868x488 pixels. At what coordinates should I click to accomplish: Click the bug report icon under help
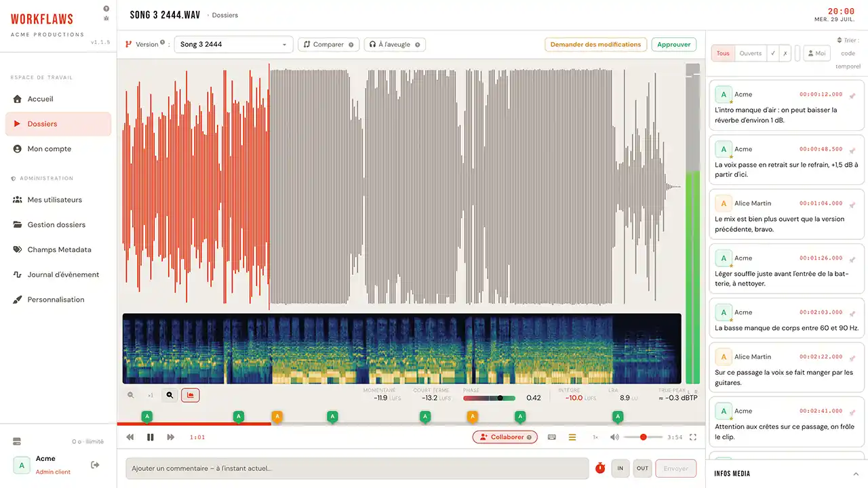[106, 18]
